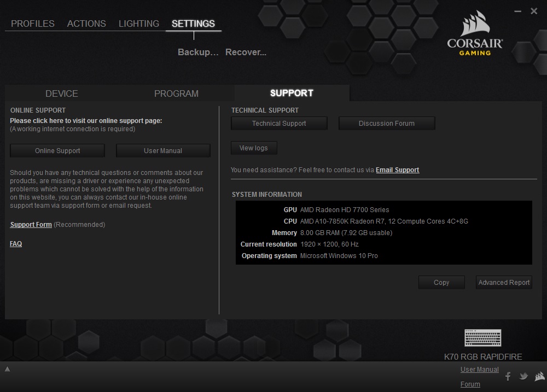Image resolution: width=547 pixels, height=392 pixels.
Task: Click the Corsair sails icon in footer
Action: (x=540, y=376)
